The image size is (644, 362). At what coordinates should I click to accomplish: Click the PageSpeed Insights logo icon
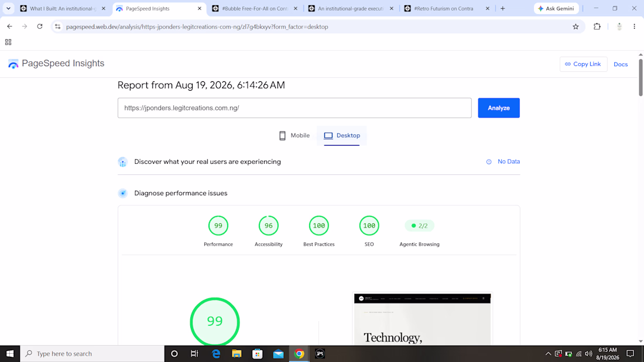coord(13,64)
